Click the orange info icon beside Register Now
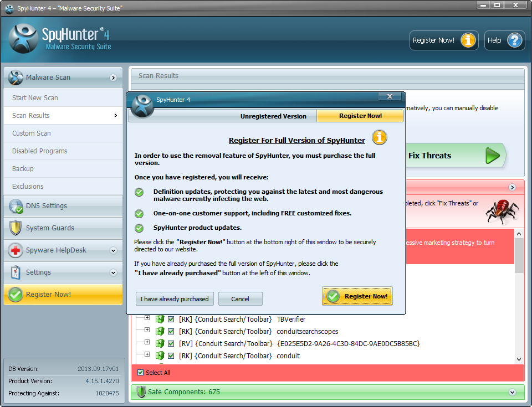This screenshot has width=532, height=407. 468,40
